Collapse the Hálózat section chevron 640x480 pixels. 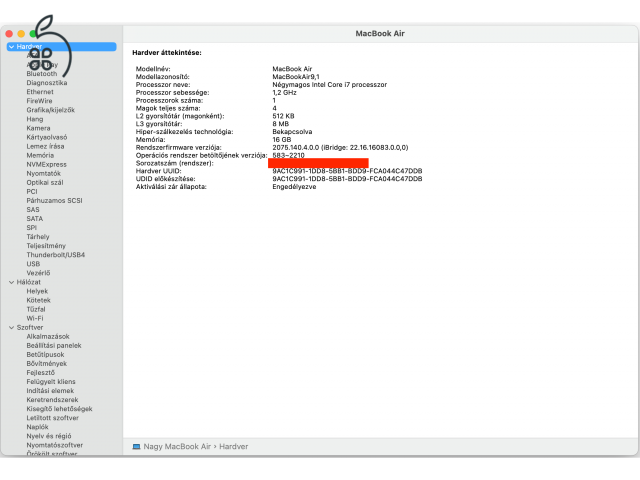point(11,282)
